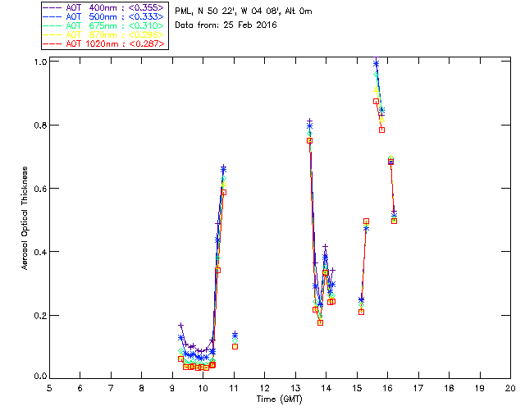
Task: Click the x-axis tick label 12
Action: pos(264,387)
